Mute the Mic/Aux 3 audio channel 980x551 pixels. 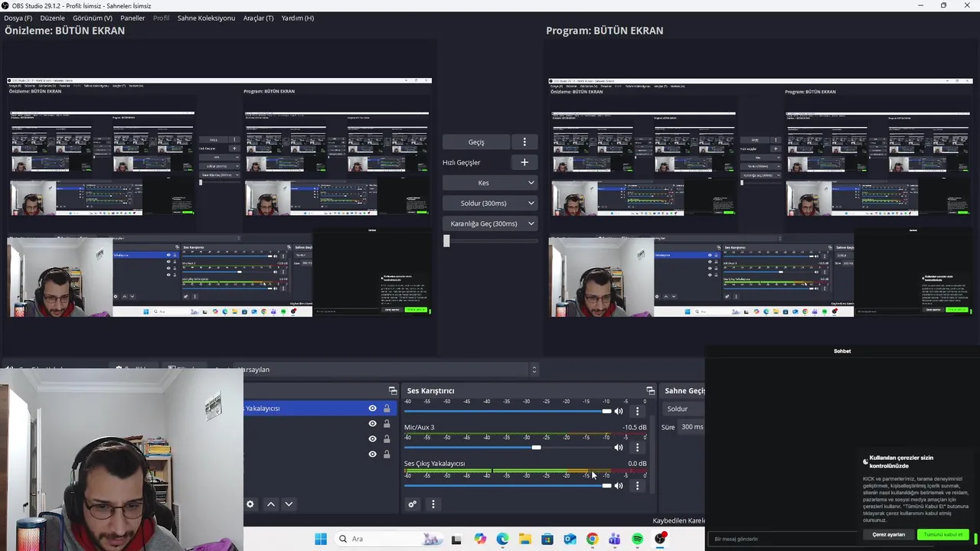click(x=619, y=448)
